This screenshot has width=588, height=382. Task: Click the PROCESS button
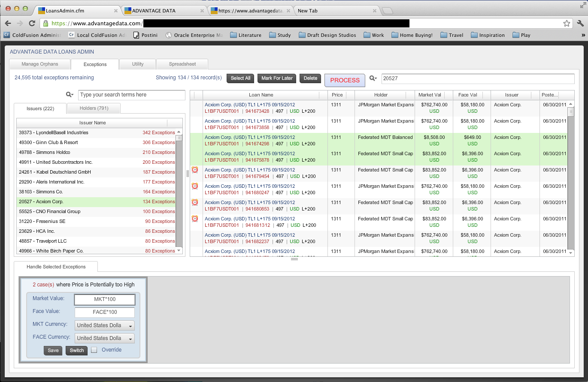(345, 80)
